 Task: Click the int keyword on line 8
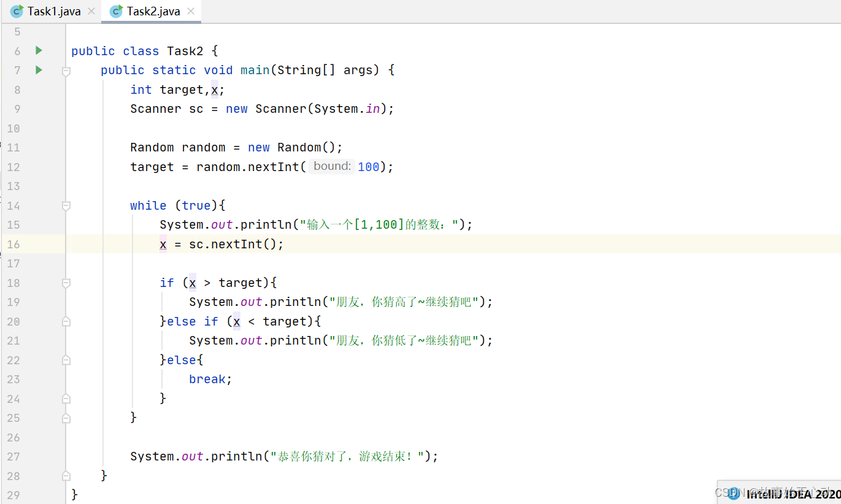point(141,90)
